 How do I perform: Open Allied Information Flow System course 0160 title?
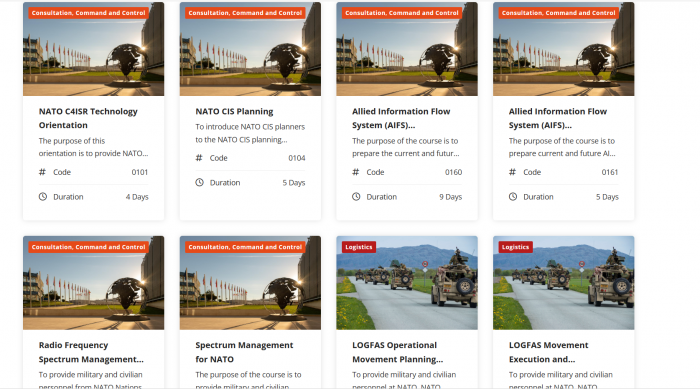pos(401,118)
